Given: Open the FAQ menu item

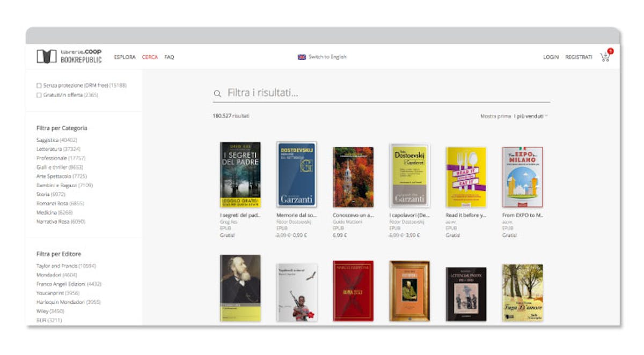Looking at the screenshot, I should (x=169, y=57).
